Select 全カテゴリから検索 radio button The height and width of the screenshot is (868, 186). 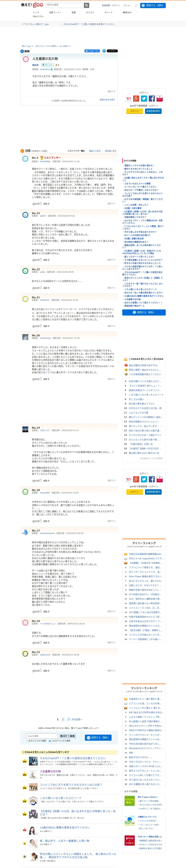[x=27, y=741]
